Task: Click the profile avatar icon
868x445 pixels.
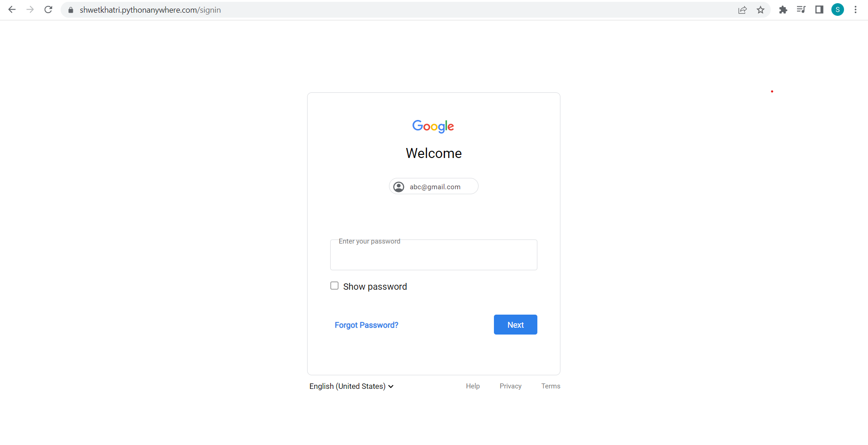Action: [838, 10]
